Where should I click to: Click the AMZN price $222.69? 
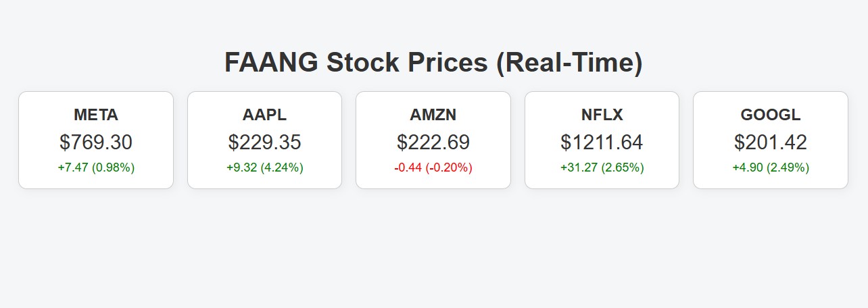433,143
